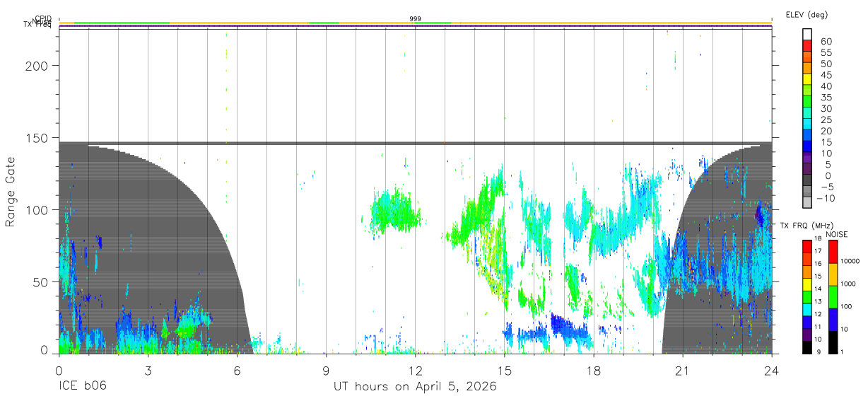
Task: Click the dark blue echo patch near 17 UT
Action: (564, 325)
